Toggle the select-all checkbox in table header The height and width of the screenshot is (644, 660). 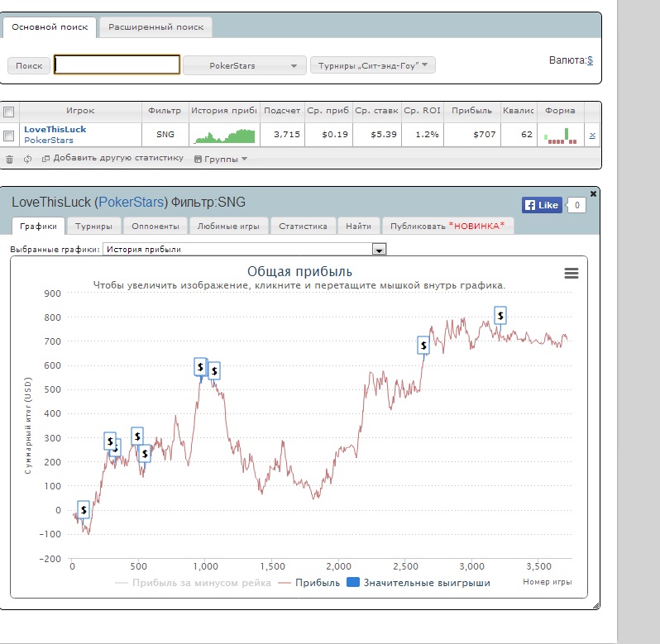click(8, 112)
